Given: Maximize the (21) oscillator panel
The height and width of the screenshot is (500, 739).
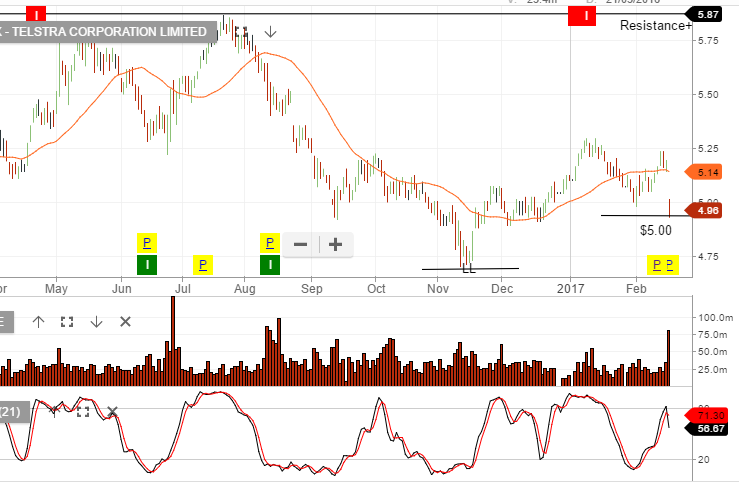Looking at the screenshot, I should (83, 412).
